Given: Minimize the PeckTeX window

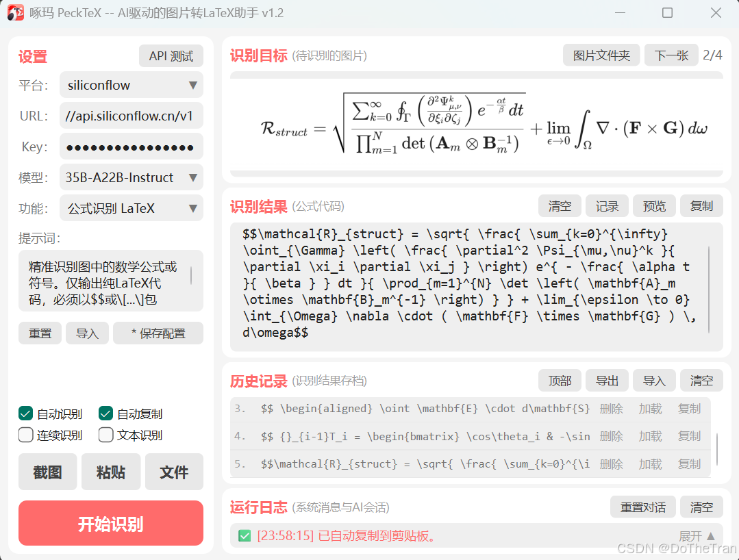Looking at the screenshot, I should pyautogui.click(x=621, y=13).
